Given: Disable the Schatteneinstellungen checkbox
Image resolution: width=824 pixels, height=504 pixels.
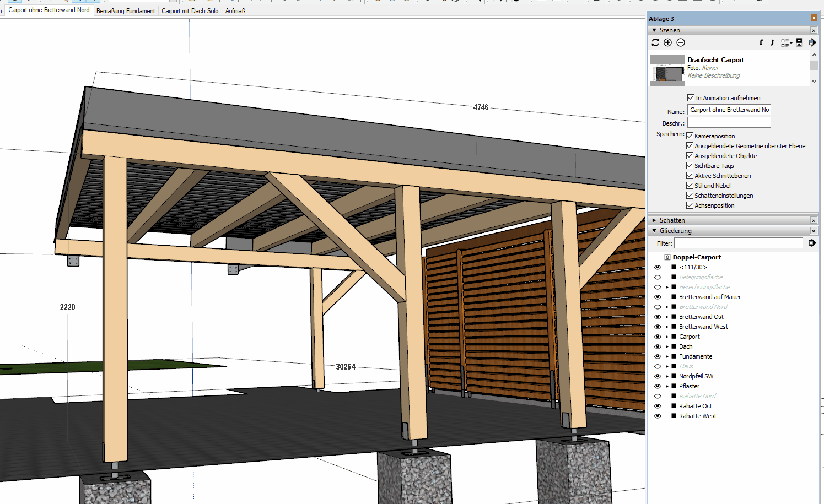Looking at the screenshot, I should click(x=690, y=196).
